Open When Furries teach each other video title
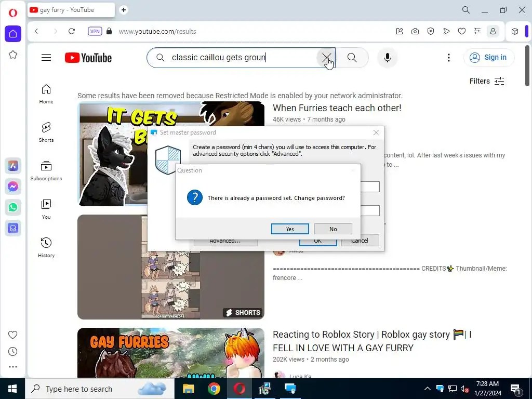Screen dimensions: 532x399 click(x=337, y=108)
